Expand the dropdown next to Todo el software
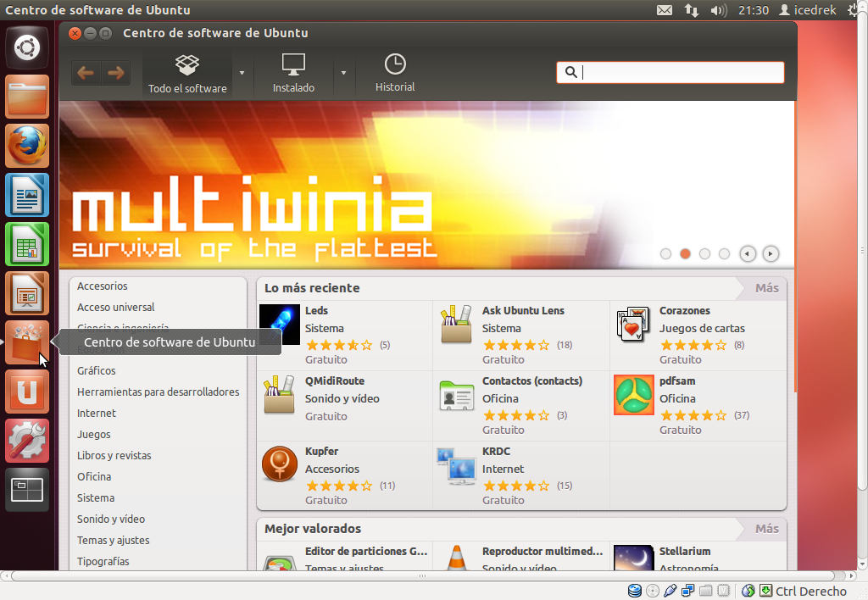This screenshot has height=600, width=868. coord(242,72)
